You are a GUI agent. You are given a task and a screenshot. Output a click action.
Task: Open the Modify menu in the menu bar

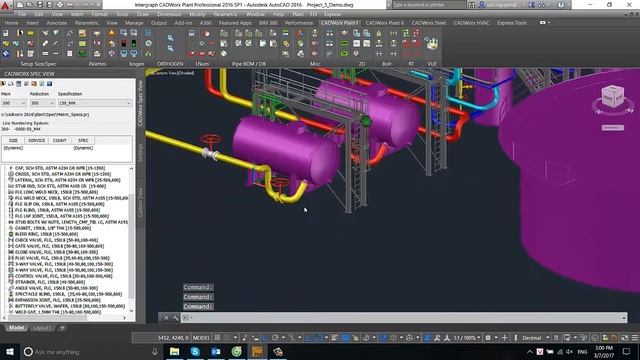coord(198,14)
